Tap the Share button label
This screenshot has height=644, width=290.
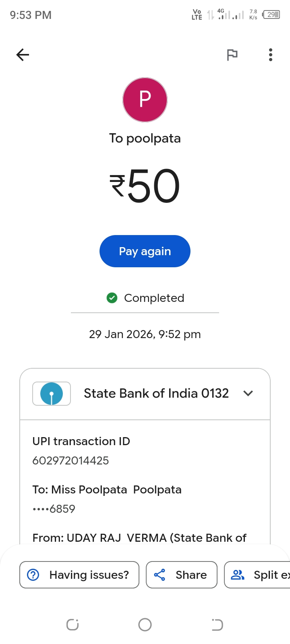[x=191, y=575]
